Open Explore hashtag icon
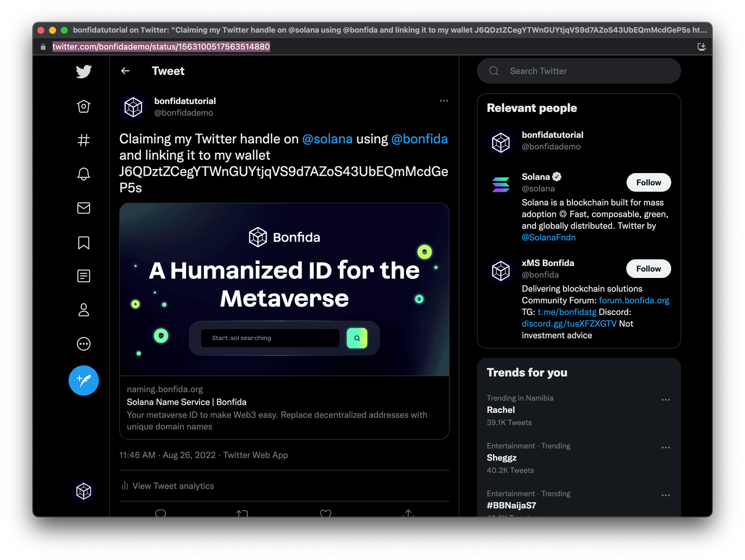745x560 pixels. (83, 140)
